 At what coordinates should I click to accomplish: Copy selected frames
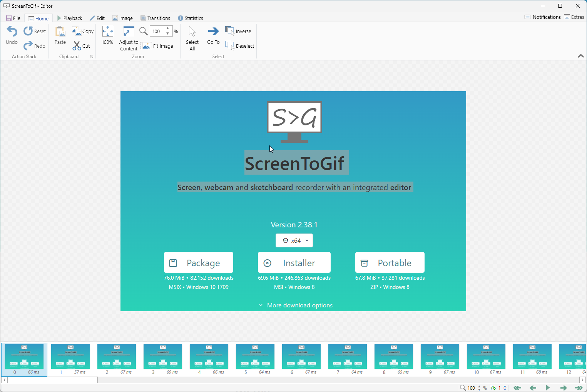click(83, 31)
